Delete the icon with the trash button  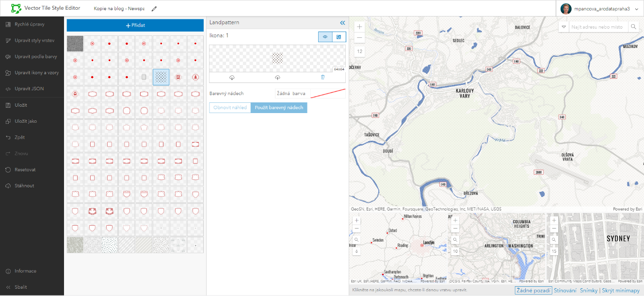coord(322,78)
